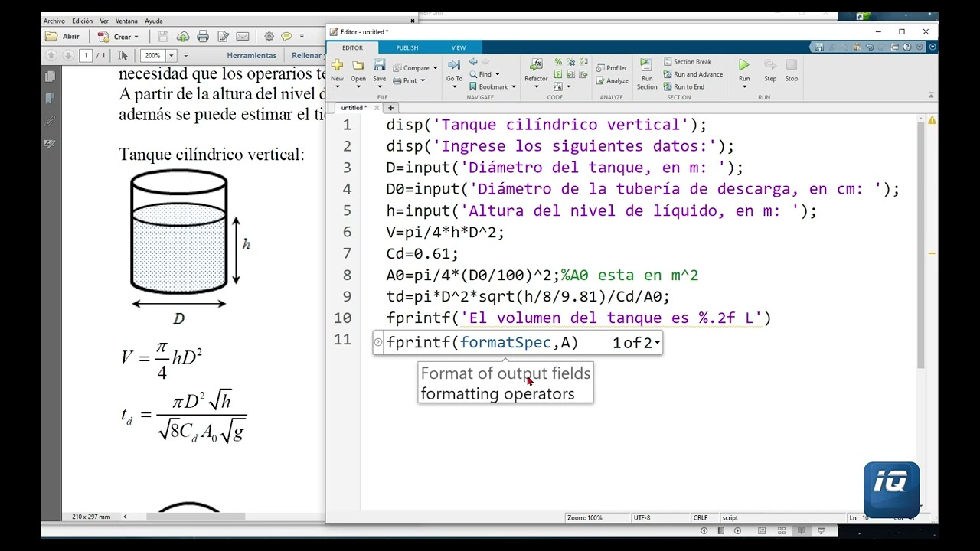Collapse the MATLAB toolstrip with the arrow

tap(931, 96)
